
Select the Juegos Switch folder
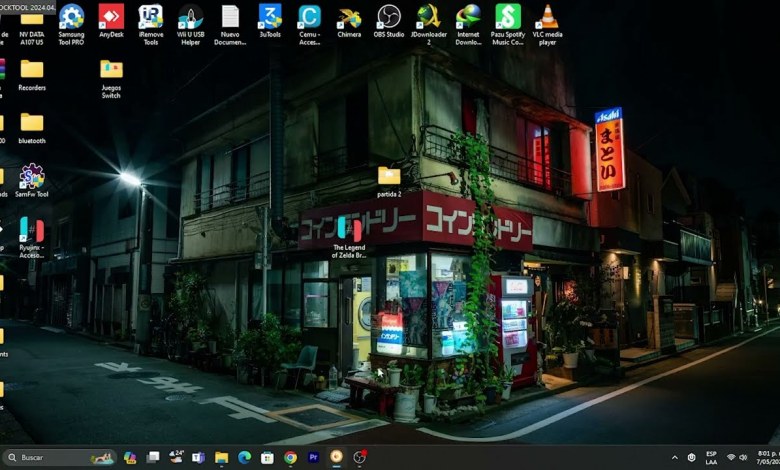point(111,70)
